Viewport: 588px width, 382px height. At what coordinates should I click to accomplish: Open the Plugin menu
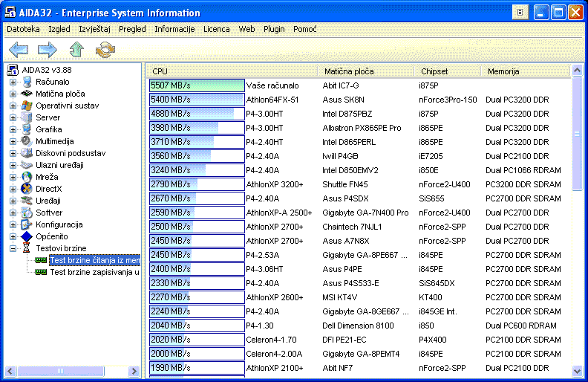[x=274, y=29]
